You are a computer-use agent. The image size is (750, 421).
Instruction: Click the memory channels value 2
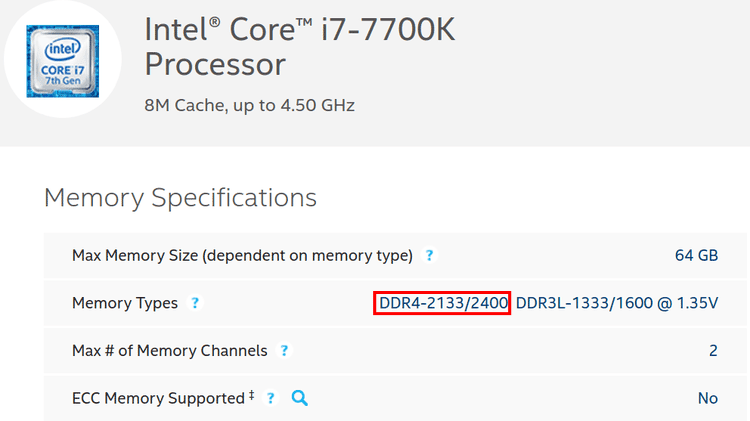coord(713,351)
